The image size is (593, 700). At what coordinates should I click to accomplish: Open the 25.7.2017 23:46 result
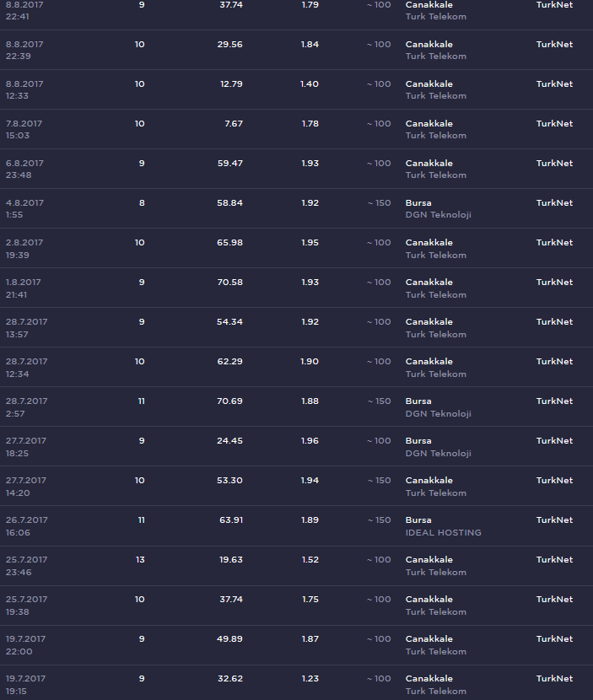pyautogui.click(x=297, y=566)
